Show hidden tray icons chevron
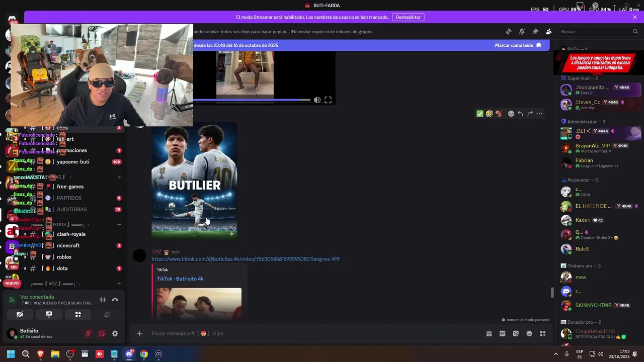The width and height of the screenshot is (644, 362). point(556,354)
